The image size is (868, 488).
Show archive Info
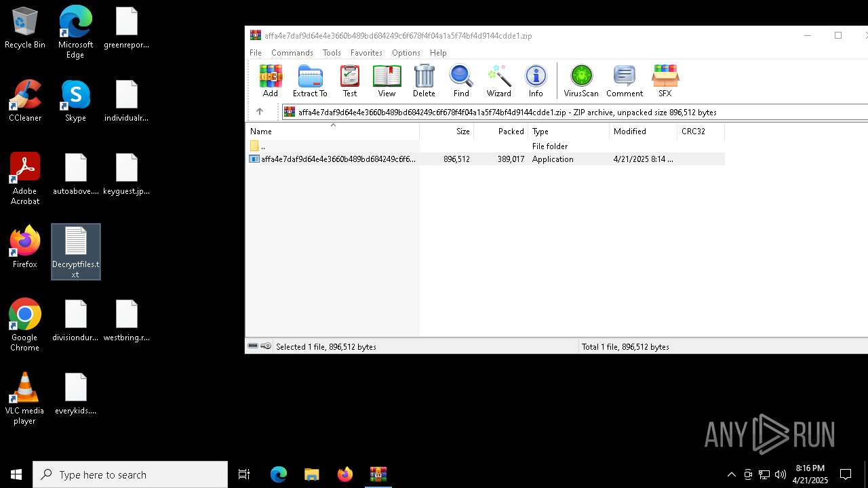[x=536, y=81]
